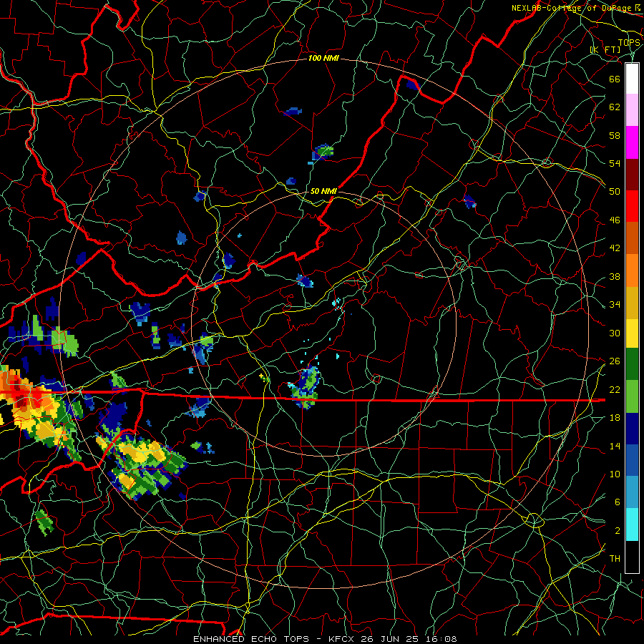This screenshot has width=644, height=644.
Task: Click the legend value '62'
Action: pyautogui.click(x=615, y=107)
